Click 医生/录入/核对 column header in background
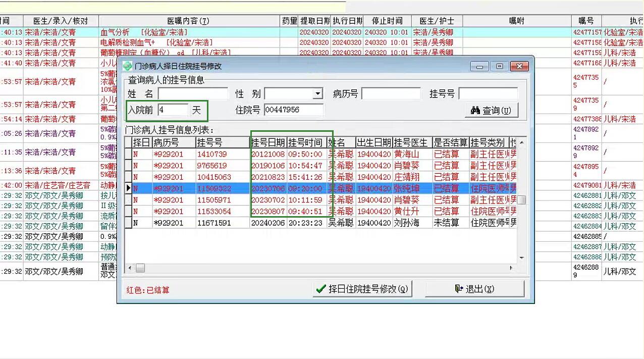 61,21
